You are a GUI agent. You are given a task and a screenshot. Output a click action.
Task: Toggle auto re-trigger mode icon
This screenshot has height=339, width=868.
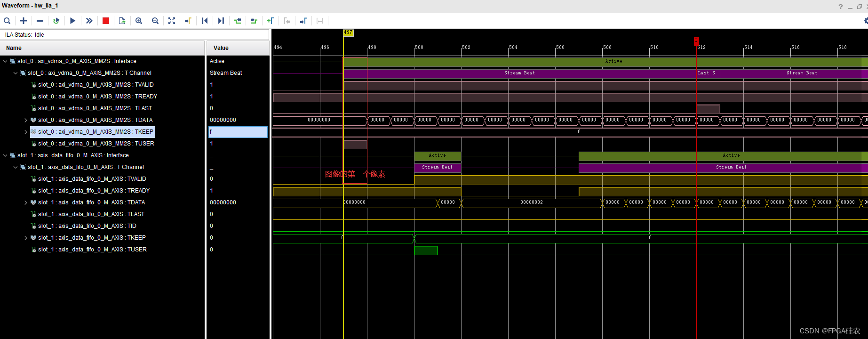56,21
